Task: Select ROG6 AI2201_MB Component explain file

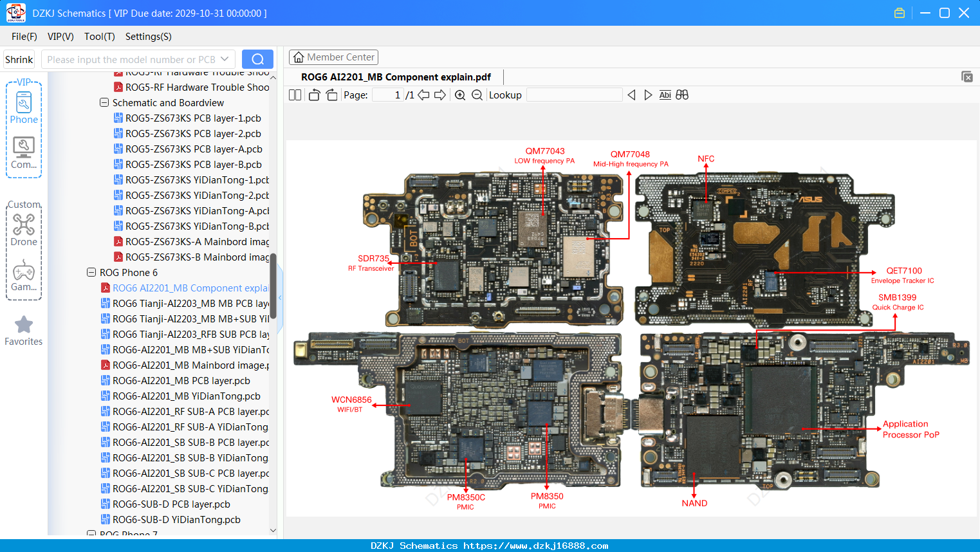Action: 185,288
